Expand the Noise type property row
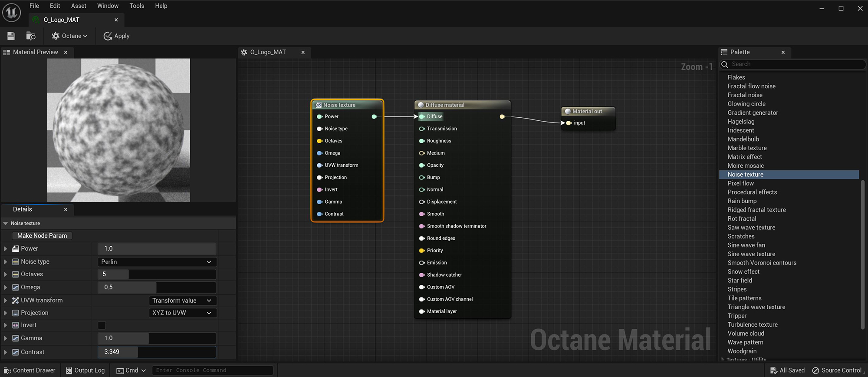 click(6, 262)
